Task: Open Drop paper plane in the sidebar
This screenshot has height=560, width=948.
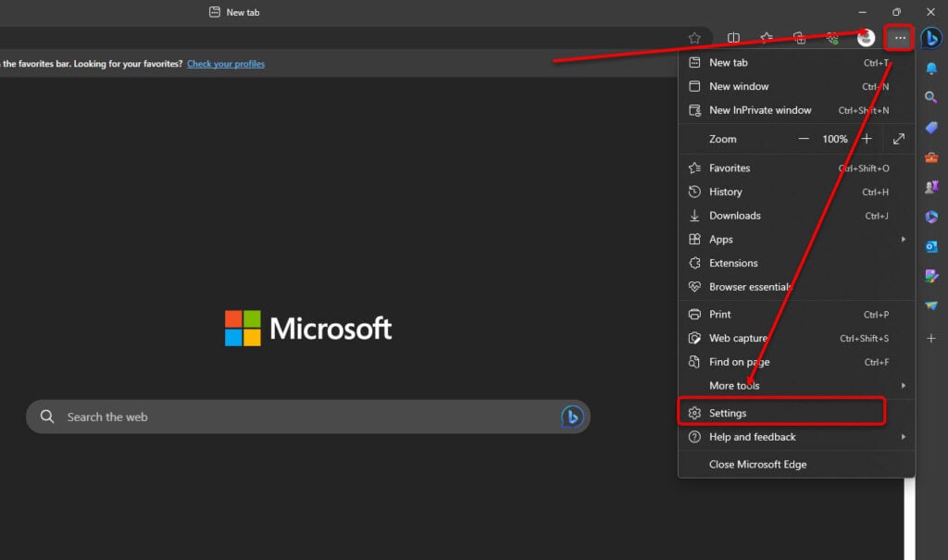Action: click(931, 305)
